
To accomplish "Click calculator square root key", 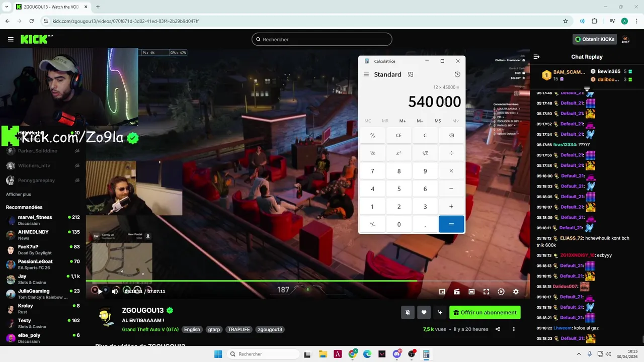I will pos(425,153).
